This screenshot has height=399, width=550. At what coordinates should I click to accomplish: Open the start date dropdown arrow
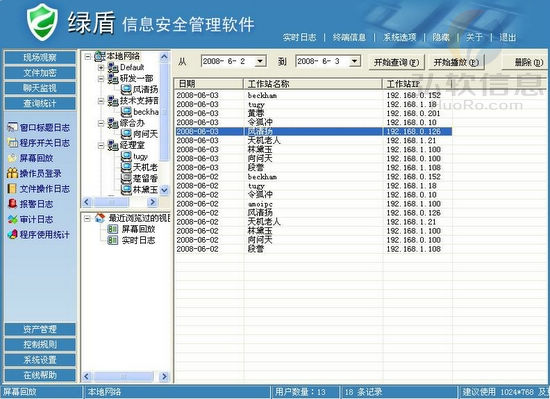pos(260,61)
